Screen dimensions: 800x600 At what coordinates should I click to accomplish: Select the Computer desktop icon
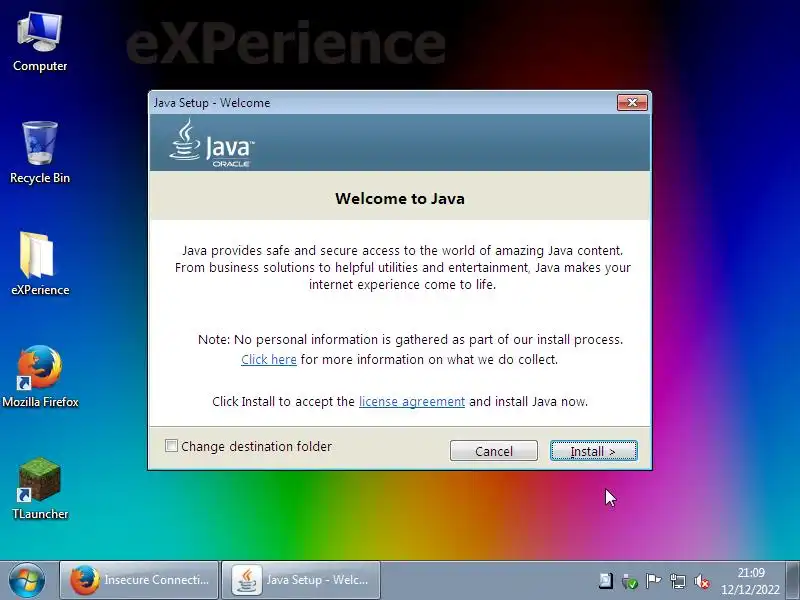click(40, 43)
